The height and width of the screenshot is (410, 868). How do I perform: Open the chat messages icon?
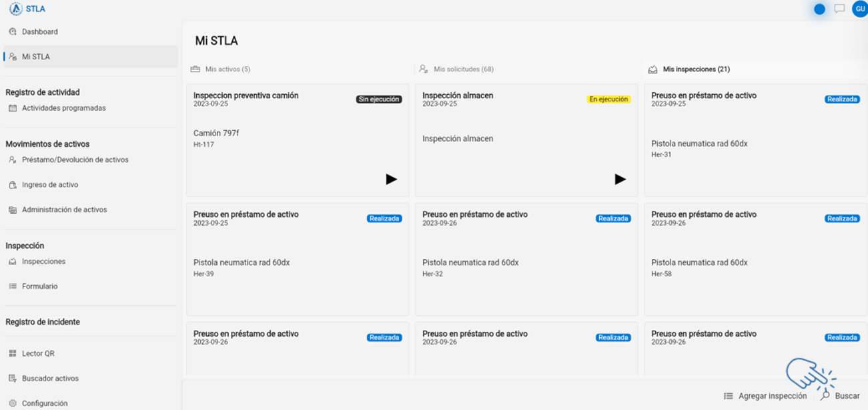(839, 9)
